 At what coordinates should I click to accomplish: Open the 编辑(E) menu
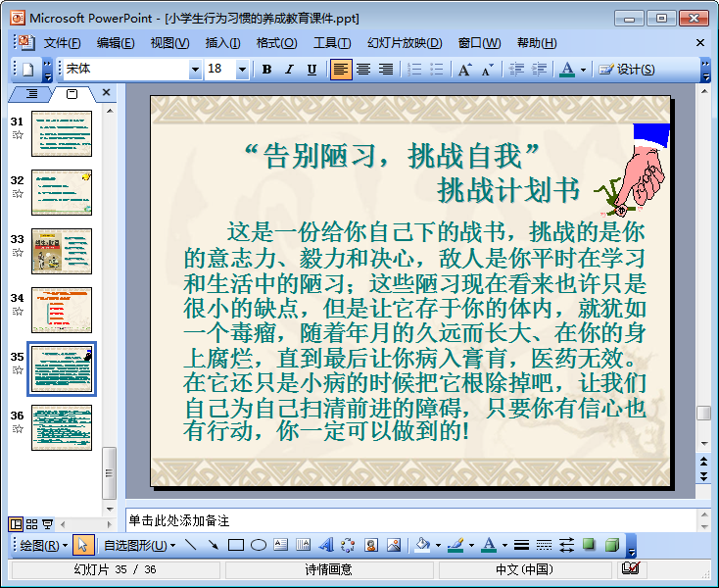(116, 43)
